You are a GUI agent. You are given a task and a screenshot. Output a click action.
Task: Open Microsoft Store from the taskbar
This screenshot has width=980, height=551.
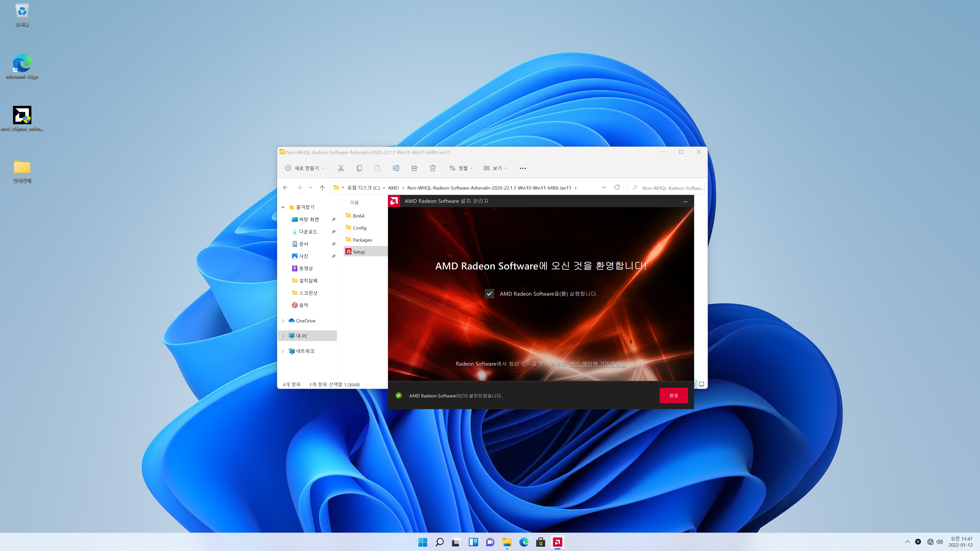point(541,542)
